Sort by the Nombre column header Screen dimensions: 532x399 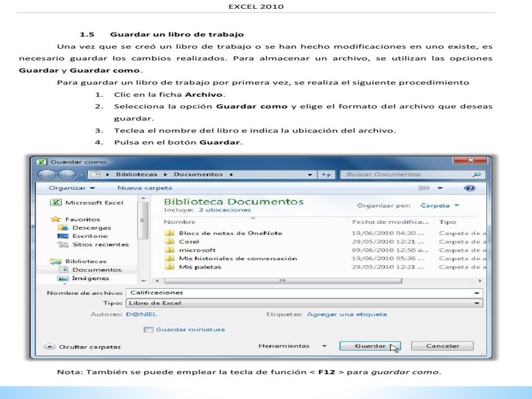point(179,222)
